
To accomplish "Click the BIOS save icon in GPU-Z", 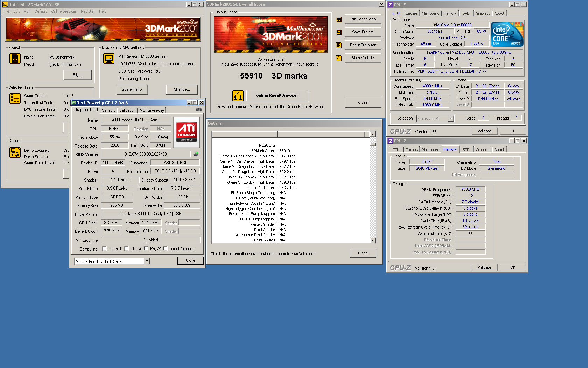I will 196,154.
